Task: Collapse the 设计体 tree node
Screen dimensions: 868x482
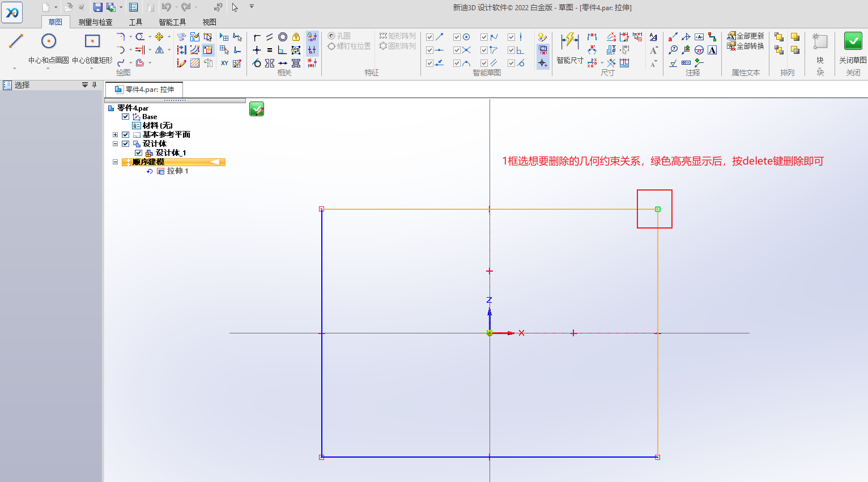Action: pos(116,144)
